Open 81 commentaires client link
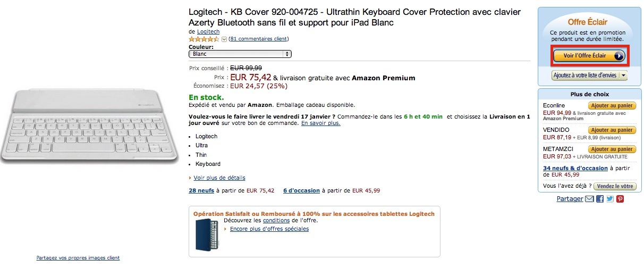Screen dimensions: 644x268 point(259,39)
